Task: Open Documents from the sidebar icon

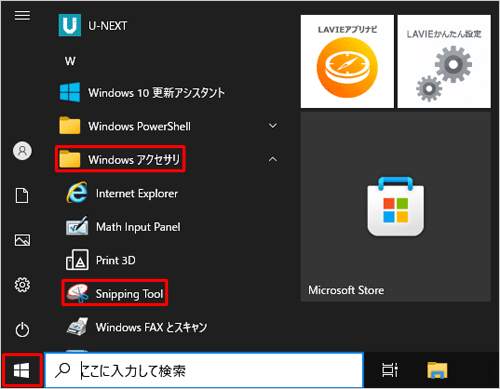Action: tap(22, 195)
